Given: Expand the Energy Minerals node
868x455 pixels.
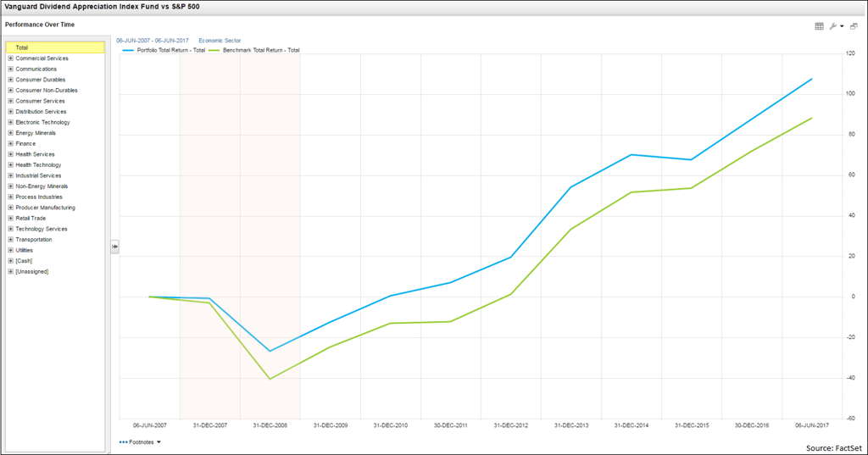Looking at the screenshot, I should click(x=10, y=133).
